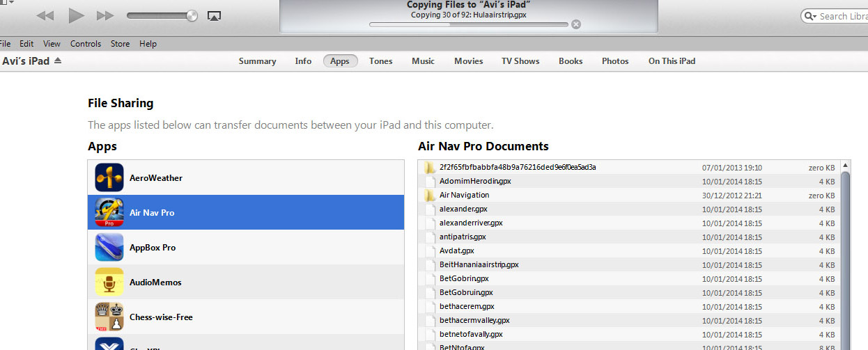868x350 pixels.
Task: Select AdomimHeroding.gpx file icon
Action: point(431,181)
